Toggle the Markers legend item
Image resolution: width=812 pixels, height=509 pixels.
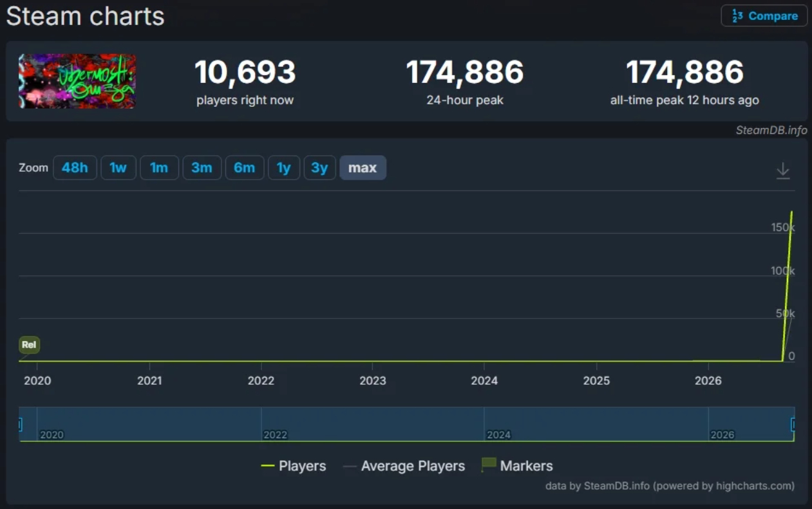click(518, 466)
